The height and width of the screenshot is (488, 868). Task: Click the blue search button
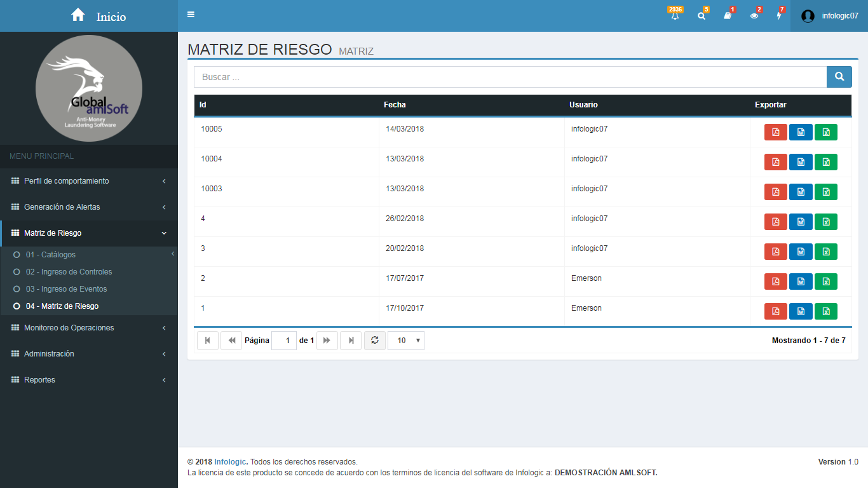pyautogui.click(x=839, y=77)
